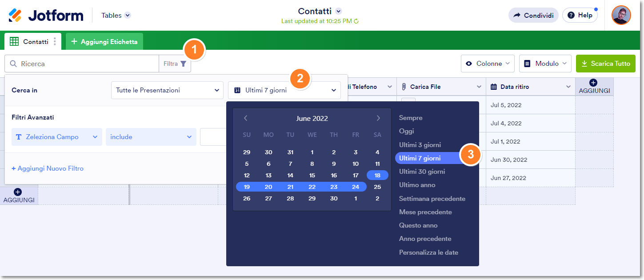Click the Scarica Tutto download button
Viewport: 644px width, 280px height.
(x=605, y=64)
